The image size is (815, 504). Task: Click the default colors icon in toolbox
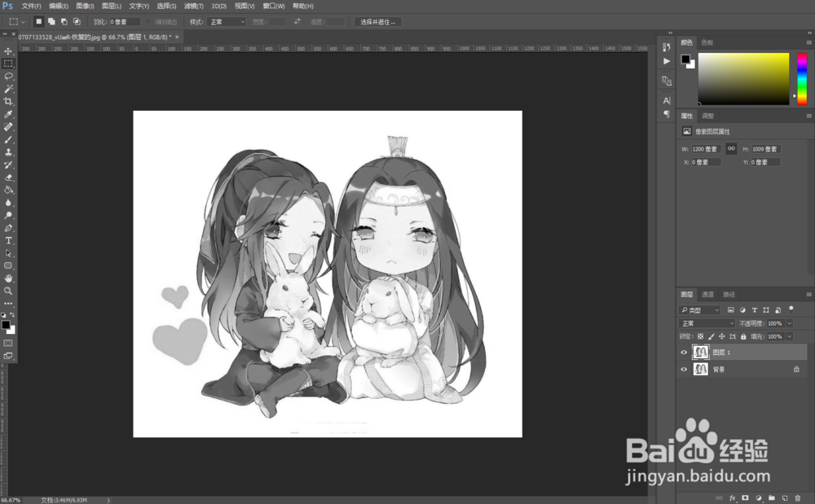click(x=3, y=315)
